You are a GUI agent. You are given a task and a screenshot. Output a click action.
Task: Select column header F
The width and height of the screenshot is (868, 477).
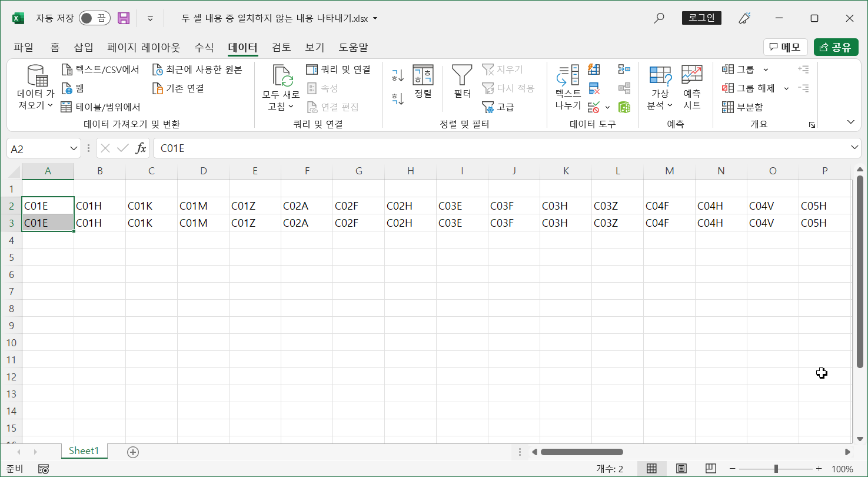point(307,171)
